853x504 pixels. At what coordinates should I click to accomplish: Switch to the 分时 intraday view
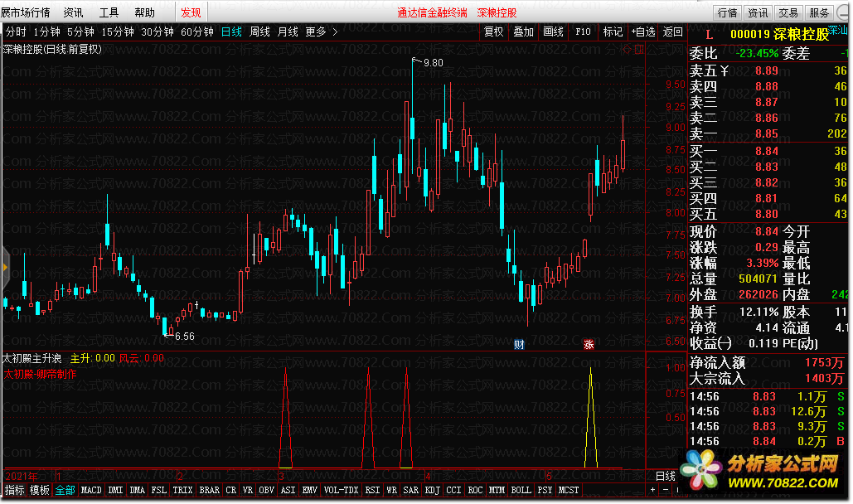pos(16,32)
